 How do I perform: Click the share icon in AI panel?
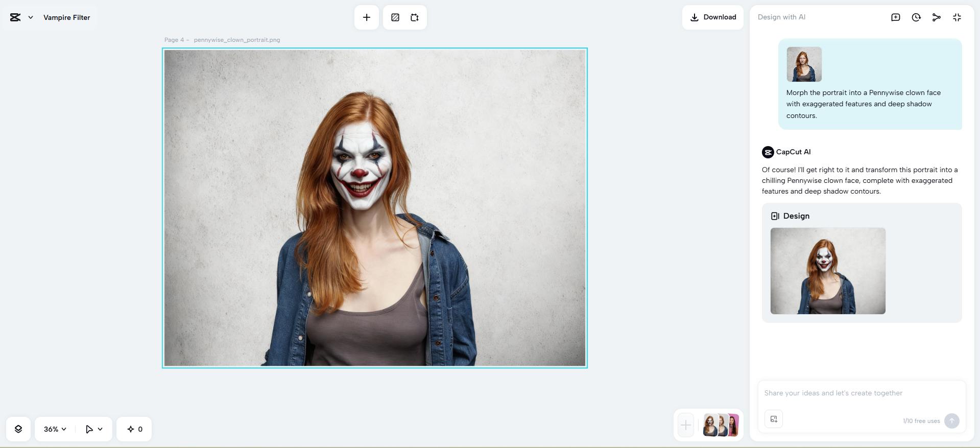pyautogui.click(x=937, y=17)
